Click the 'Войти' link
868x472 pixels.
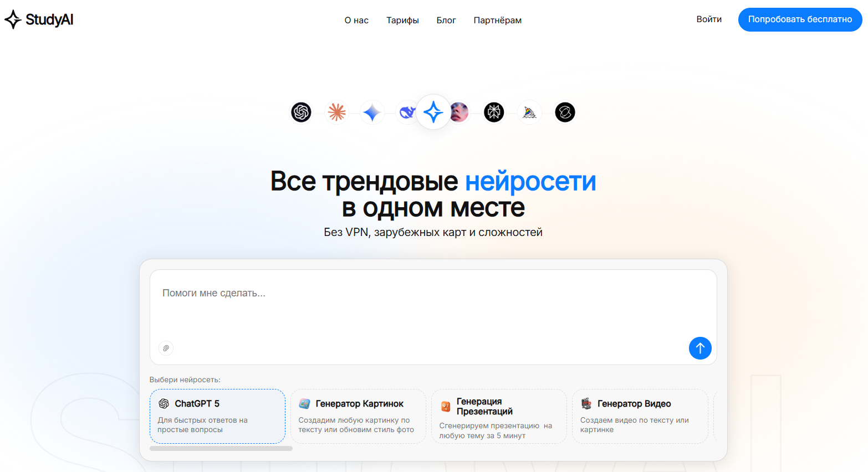tap(709, 18)
